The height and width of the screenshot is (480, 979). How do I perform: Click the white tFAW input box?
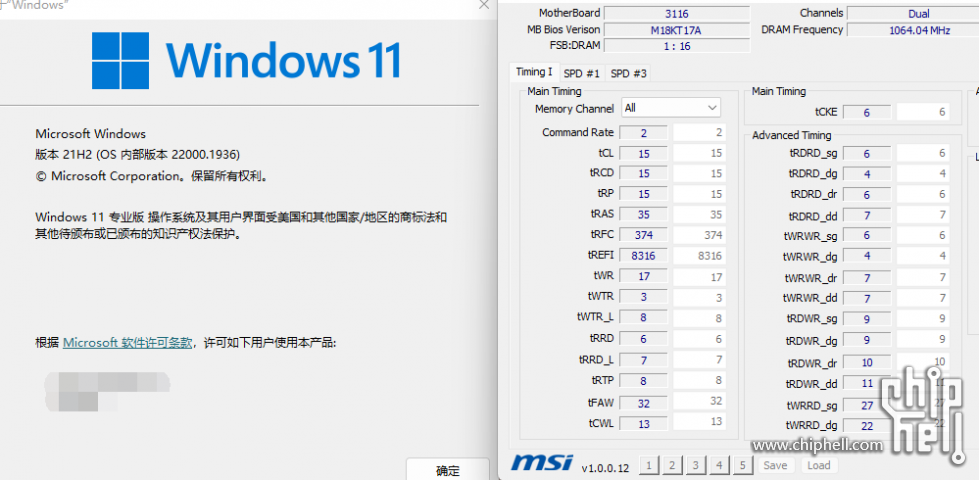click(699, 401)
